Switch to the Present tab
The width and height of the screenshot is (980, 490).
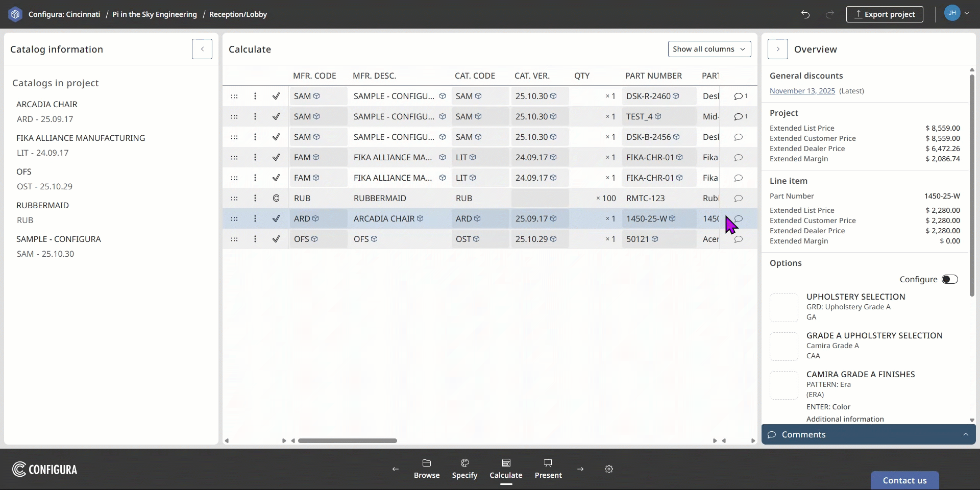[x=548, y=469]
